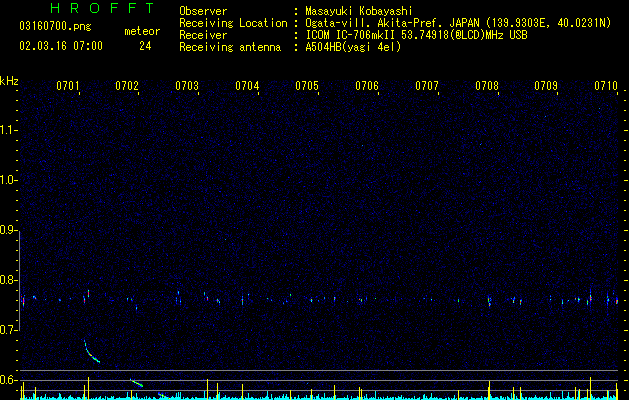The image size is (629, 400).
Task: Click the 0704 time marker
Action: pyautogui.click(x=247, y=86)
